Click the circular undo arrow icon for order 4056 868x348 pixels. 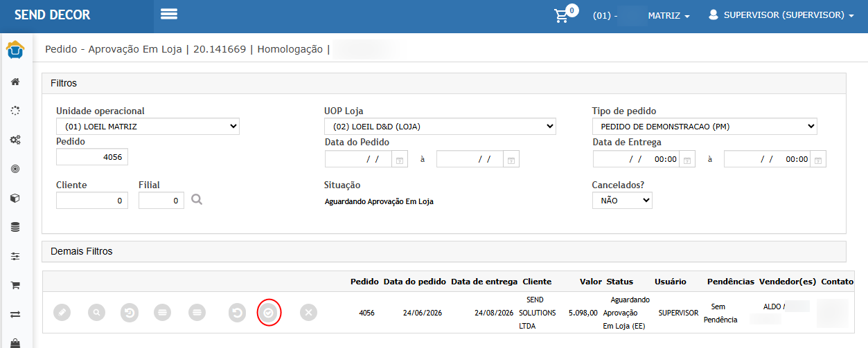(238, 313)
